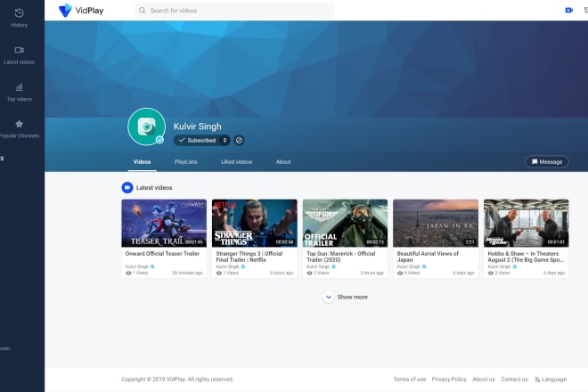This screenshot has height=392, width=588.
Task: Open Latest videos in sidebar
Action: (19, 55)
